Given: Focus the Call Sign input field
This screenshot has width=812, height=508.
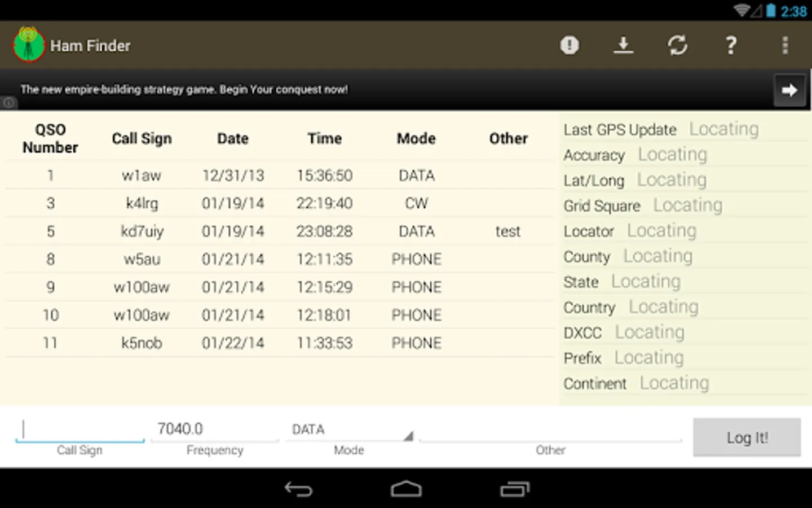Looking at the screenshot, I should 80,430.
